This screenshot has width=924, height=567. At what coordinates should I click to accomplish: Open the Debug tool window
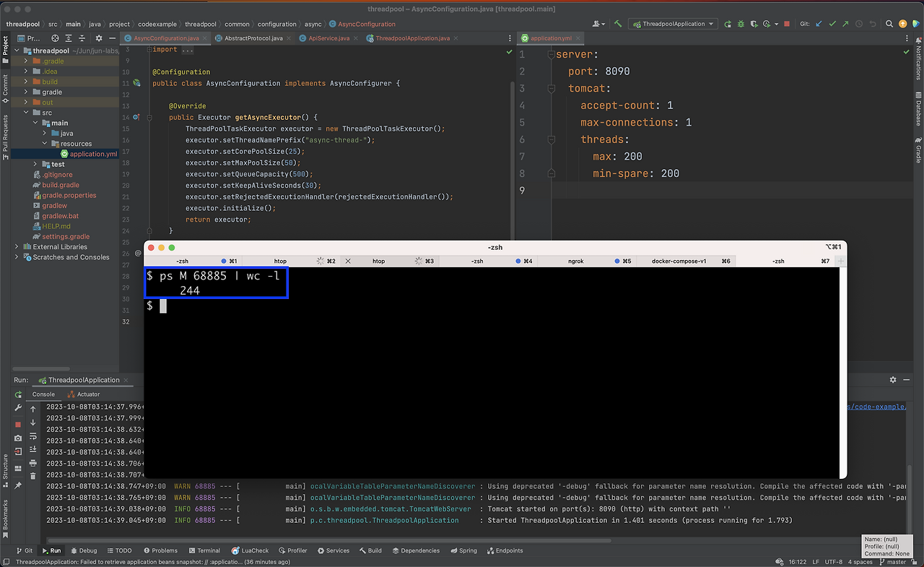pos(83,550)
